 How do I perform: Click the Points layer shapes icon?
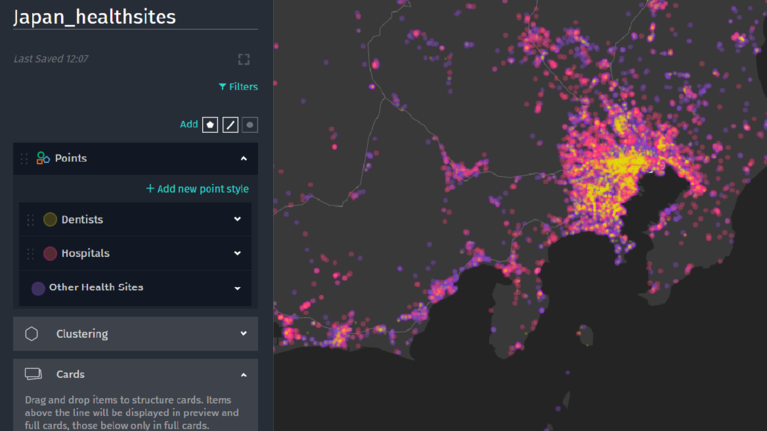click(x=43, y=158)
